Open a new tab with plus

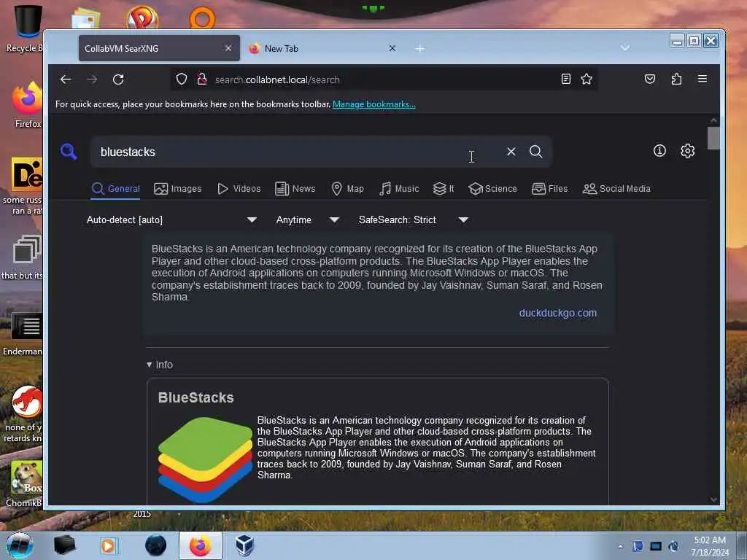tap(419, 49)
